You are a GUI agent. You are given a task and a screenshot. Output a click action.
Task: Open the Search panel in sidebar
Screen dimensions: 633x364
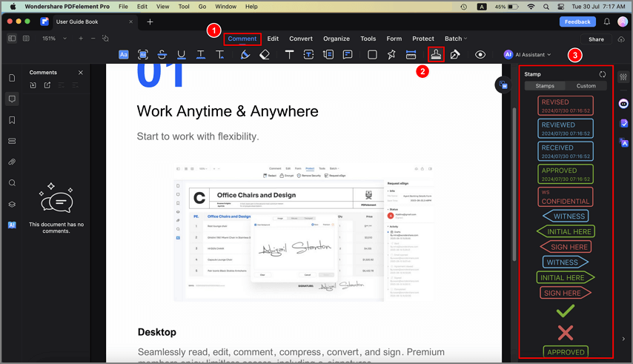(12, 183)
